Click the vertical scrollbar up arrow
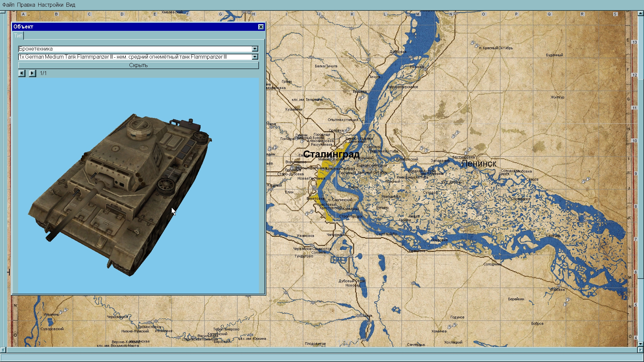The width and height of the screenshot is (644, 362). coord(640,13)
